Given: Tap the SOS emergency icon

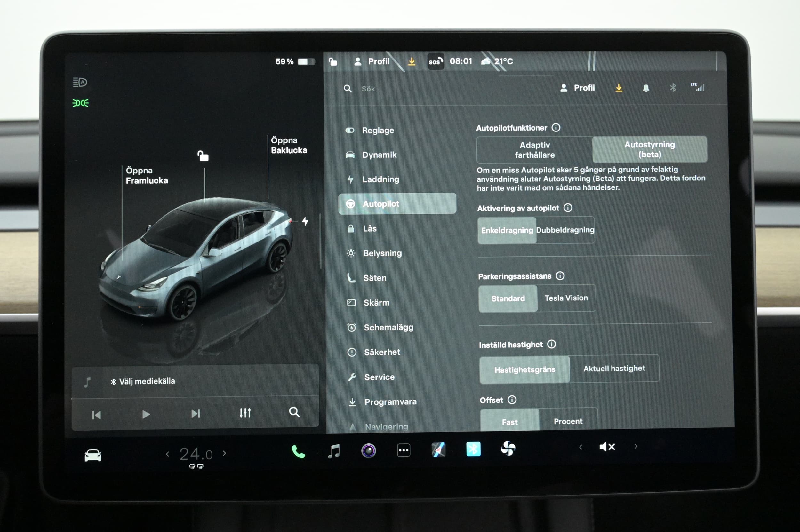Looking at the screenshot, I should (436, 61).
